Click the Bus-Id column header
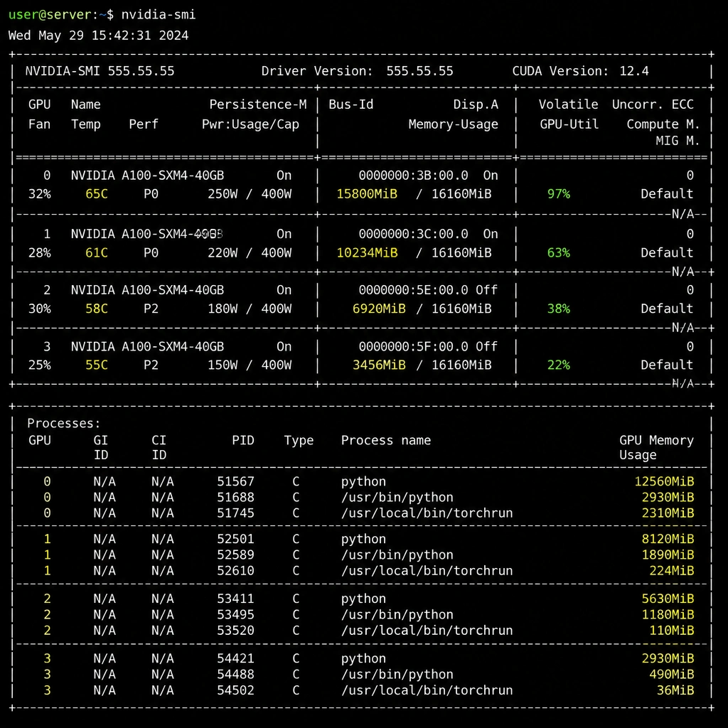 351,105
